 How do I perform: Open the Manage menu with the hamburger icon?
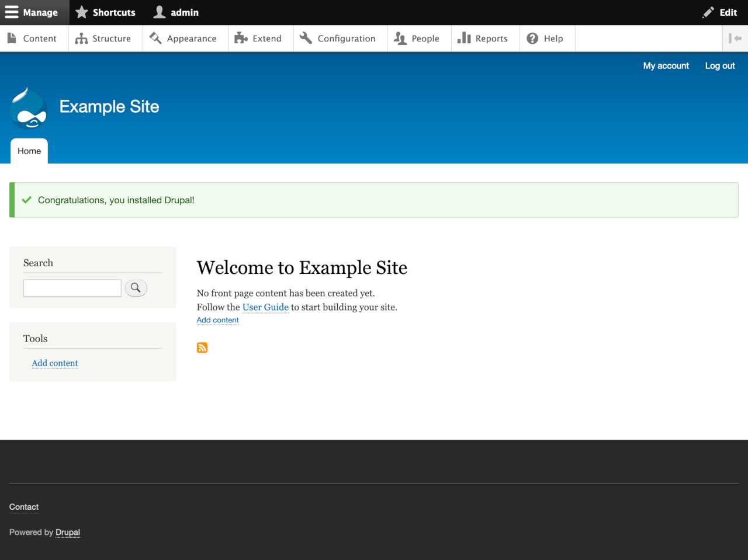point(12,12)
